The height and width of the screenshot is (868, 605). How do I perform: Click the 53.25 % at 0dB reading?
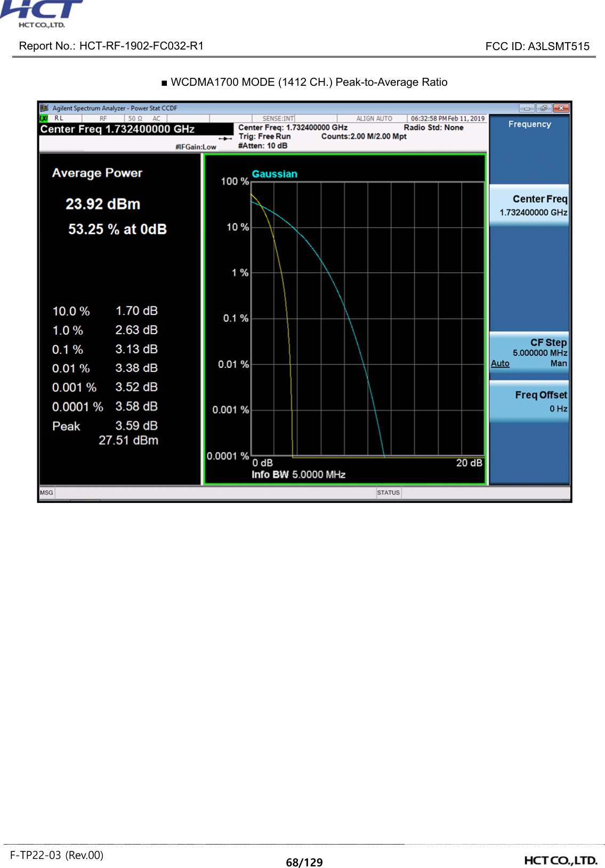tap(117, 229)
